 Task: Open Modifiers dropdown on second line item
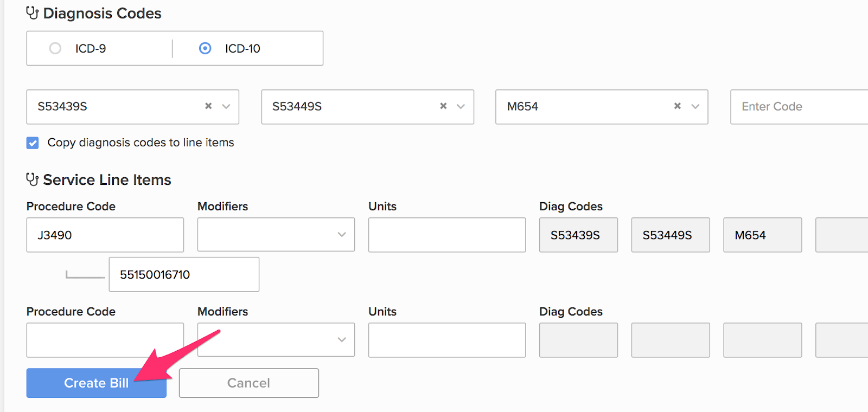(276, 340)
